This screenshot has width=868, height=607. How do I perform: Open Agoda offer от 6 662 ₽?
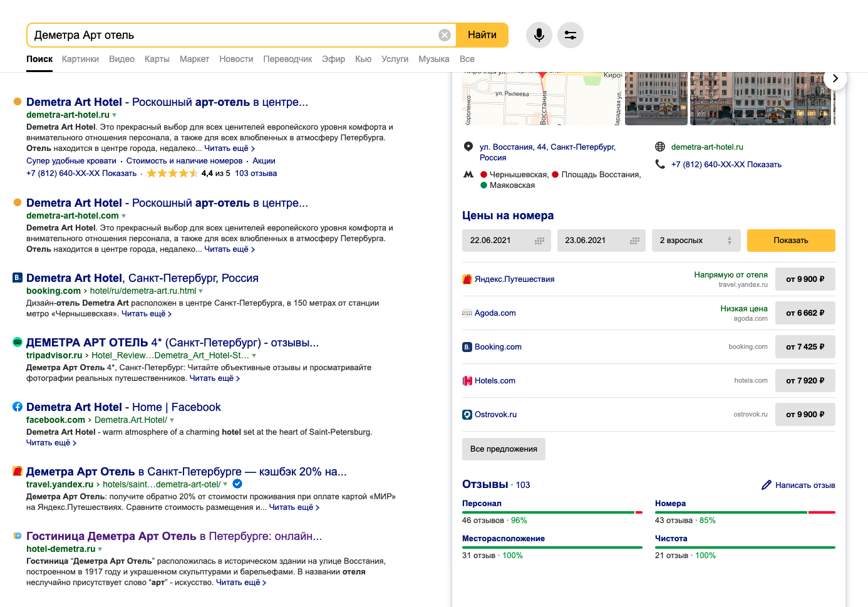point(805,313)
